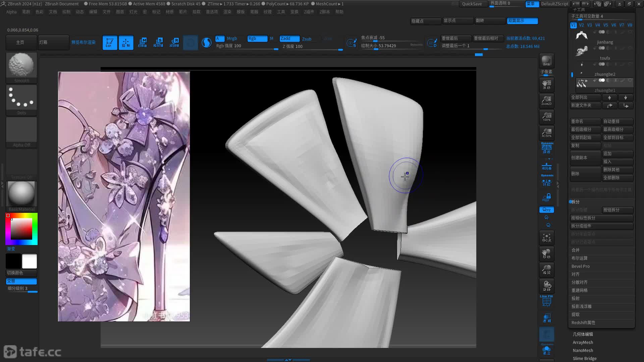The image size is (644, 362).
Task: Select the 旋转轴 Rotate gizmo tool
Action: point(174,43)
